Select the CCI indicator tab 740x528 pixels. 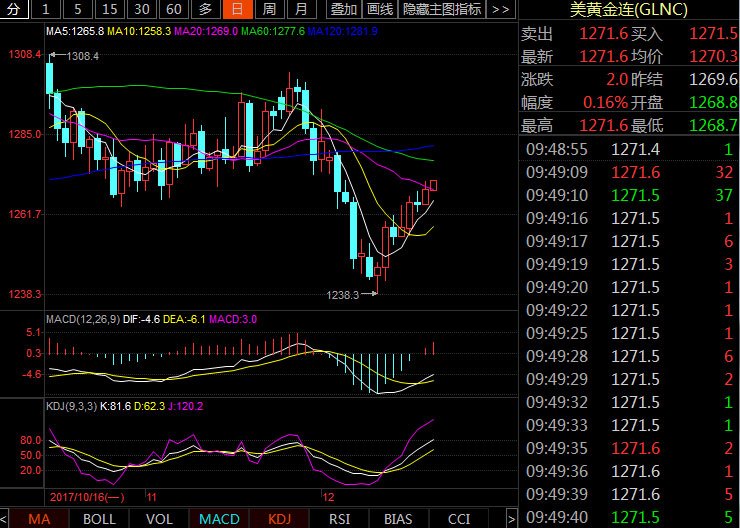[x=459, y=519]
